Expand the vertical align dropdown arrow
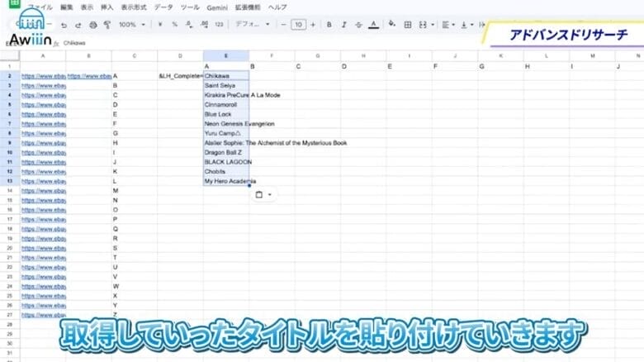 click(472, 25)
